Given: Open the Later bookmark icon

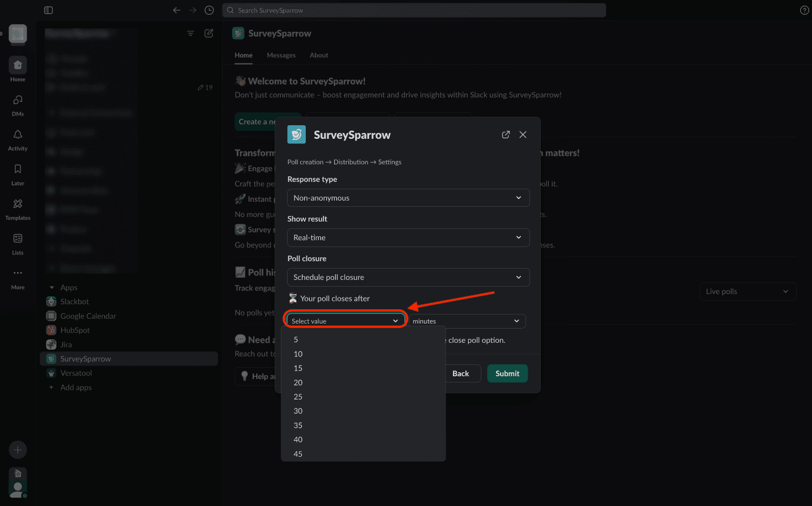Looking at the screenshot, I should pyautogui.click(x=18, y=169).
